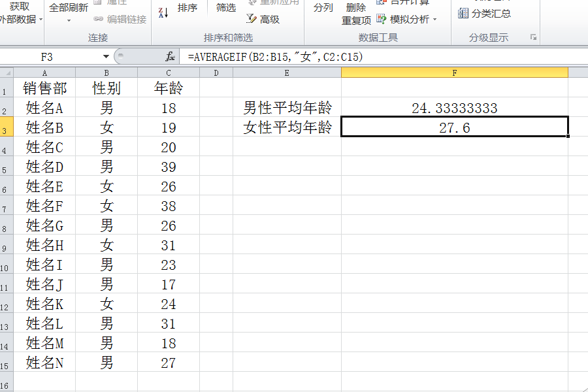Select column F header
Screen dimensions: 588x392
[455, 73]
